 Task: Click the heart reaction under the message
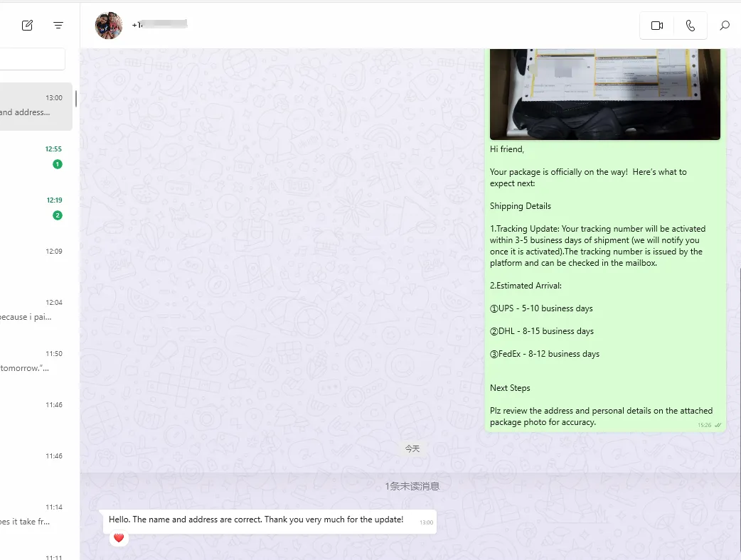point(119,538)
